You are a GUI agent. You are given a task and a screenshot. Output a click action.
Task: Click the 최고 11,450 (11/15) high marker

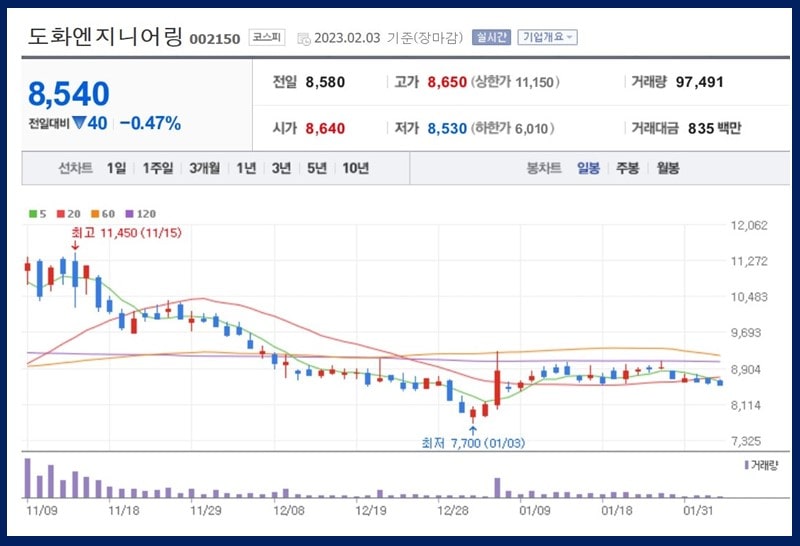(127, 233)
